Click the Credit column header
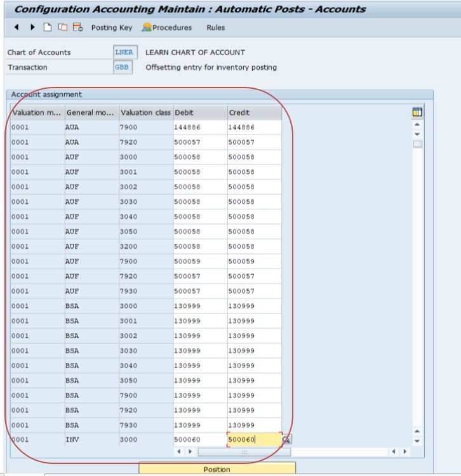The width and height of the screenshot is (461, 476). coord(255,112)
